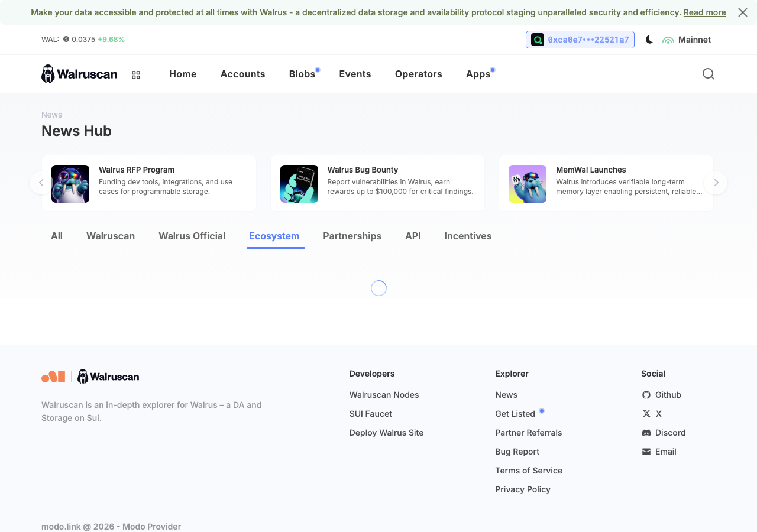
Task: Open the apps grid icon beside logo
Action: pyautogui.click(x=136, y=75)
